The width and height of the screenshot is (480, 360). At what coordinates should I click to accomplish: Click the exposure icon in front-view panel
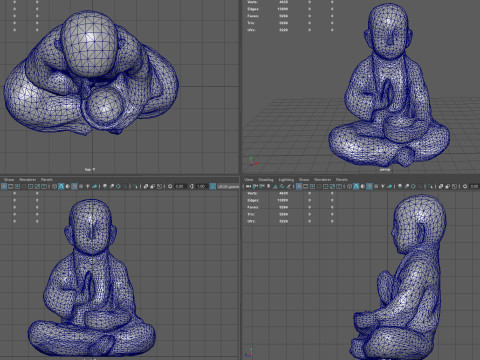click(x=170, y=186)
